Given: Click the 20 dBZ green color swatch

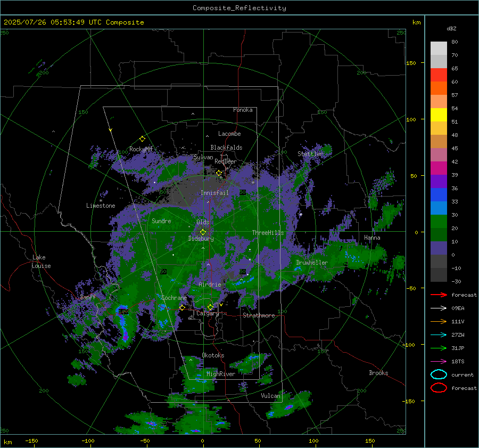Looking at the screenshot, I should point(439,221).
